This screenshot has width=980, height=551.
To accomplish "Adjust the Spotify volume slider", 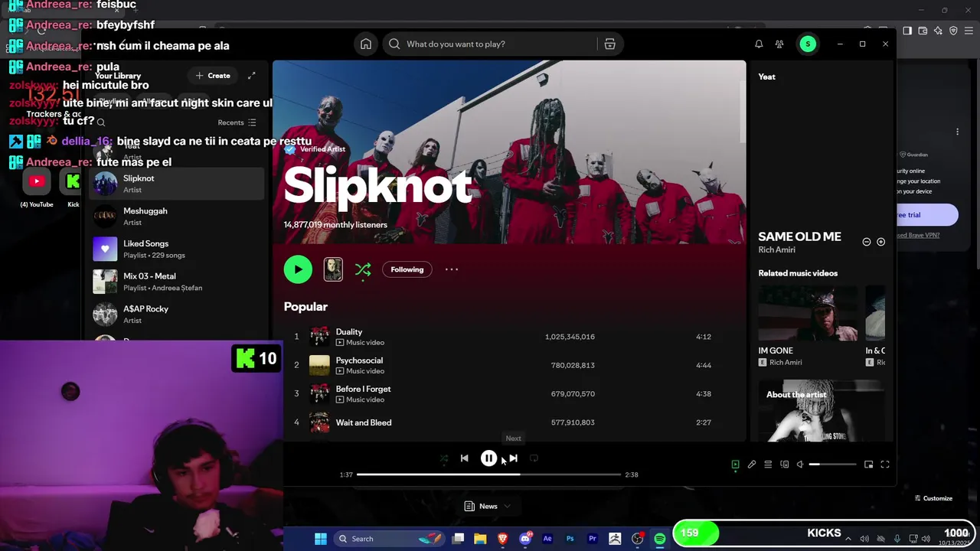I will click(833, 465).
